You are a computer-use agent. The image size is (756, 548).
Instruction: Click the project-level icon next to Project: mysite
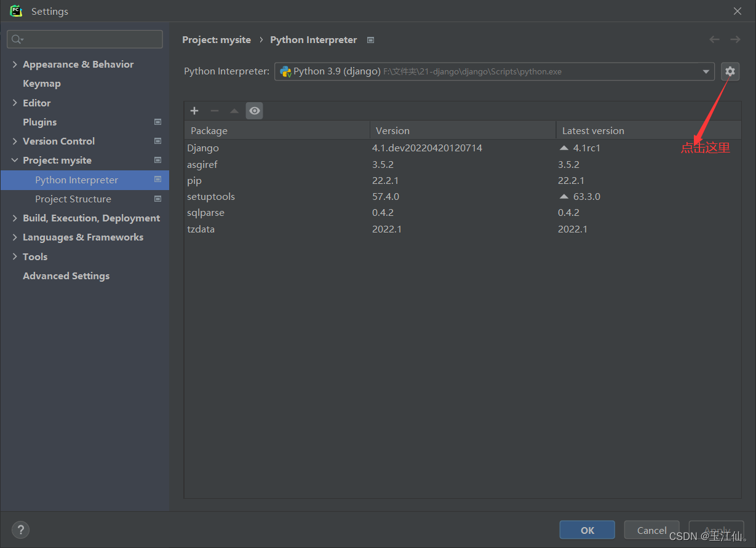pos(157,160)
